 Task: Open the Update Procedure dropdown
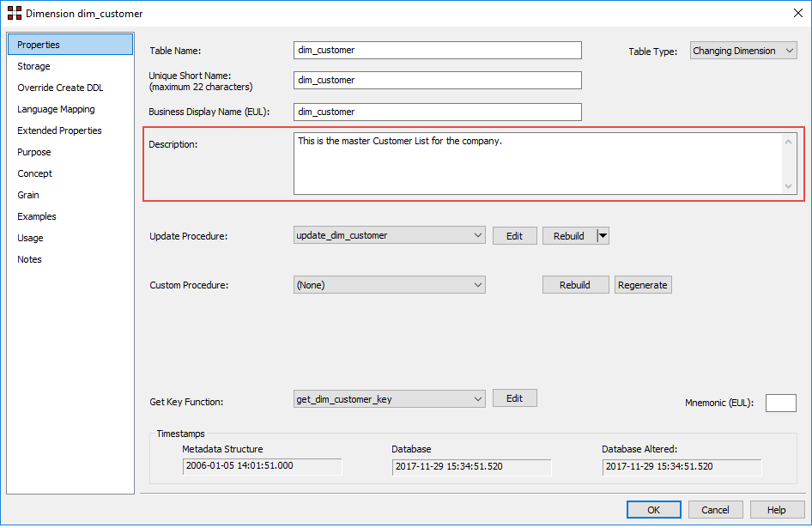click(390, 235)
